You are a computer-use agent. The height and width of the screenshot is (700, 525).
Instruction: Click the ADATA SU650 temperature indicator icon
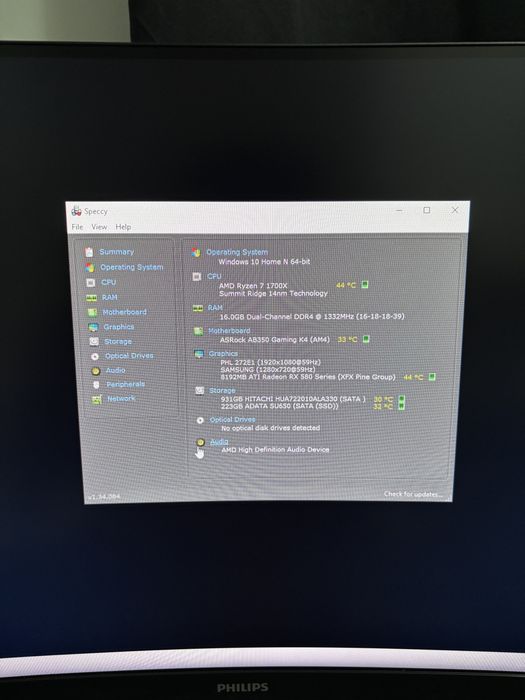click(401, 406)
